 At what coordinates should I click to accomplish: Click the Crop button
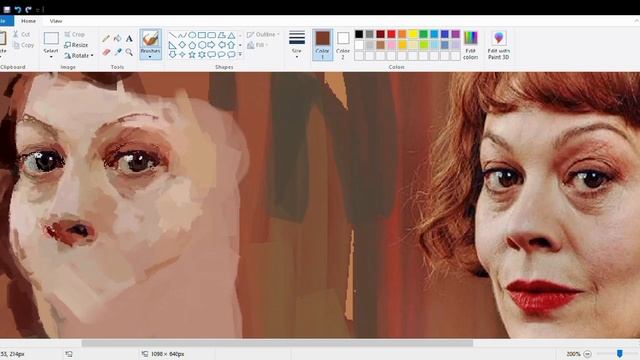[x=74, y=34]
